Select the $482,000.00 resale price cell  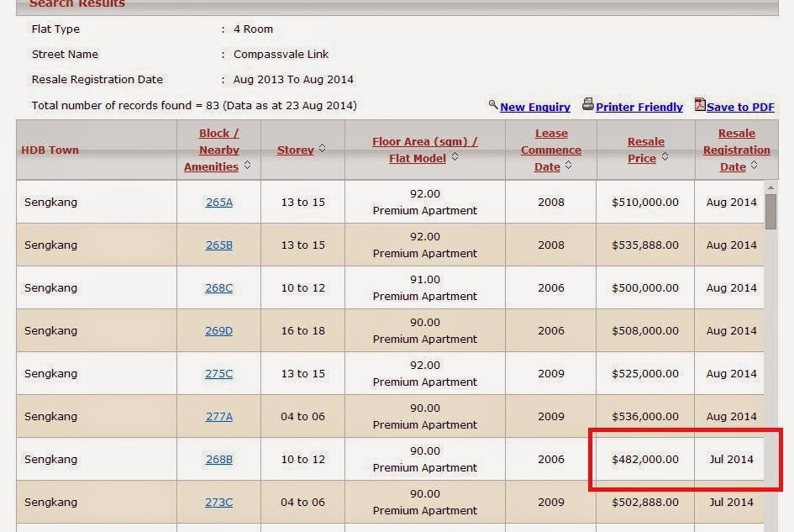tap(645, 460)
